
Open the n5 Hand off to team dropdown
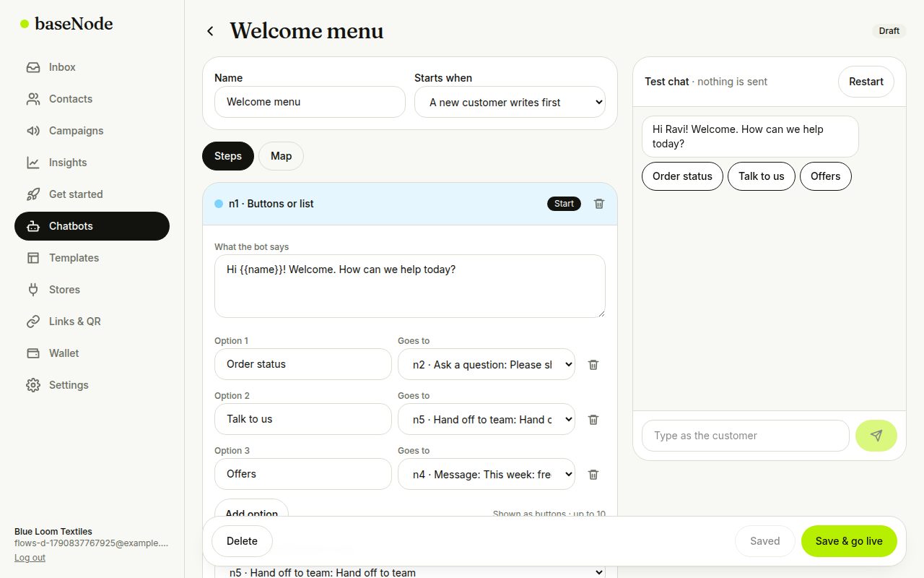coord(410,572)
